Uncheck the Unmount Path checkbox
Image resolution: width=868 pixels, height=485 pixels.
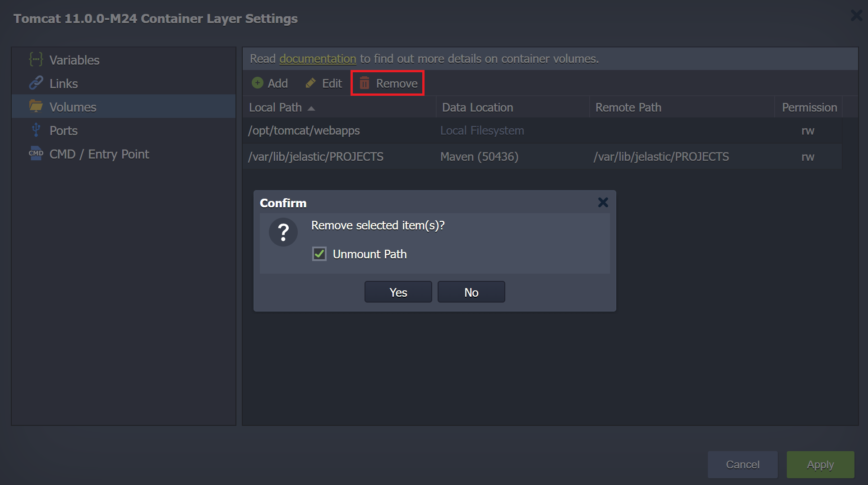(319, 254)
